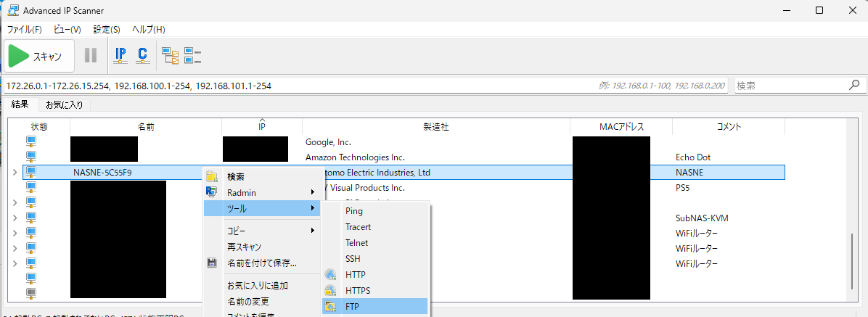Image resolution: width=868 pixels, height=317 pixels.
Task: Click the Google, Inc. manufacturer cell
Action: tap(329, 142)
